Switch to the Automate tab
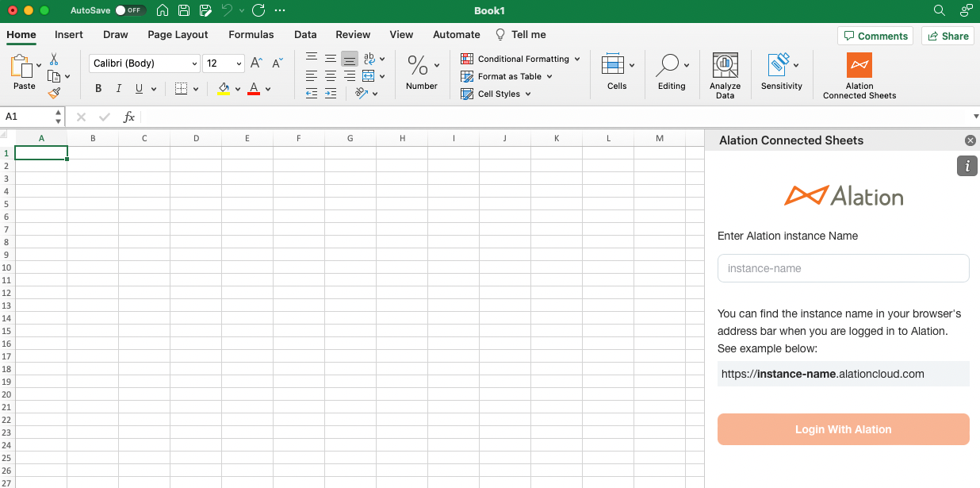This screenshot has width=980, height=488. pyautogui.click(x=457, y=34)
